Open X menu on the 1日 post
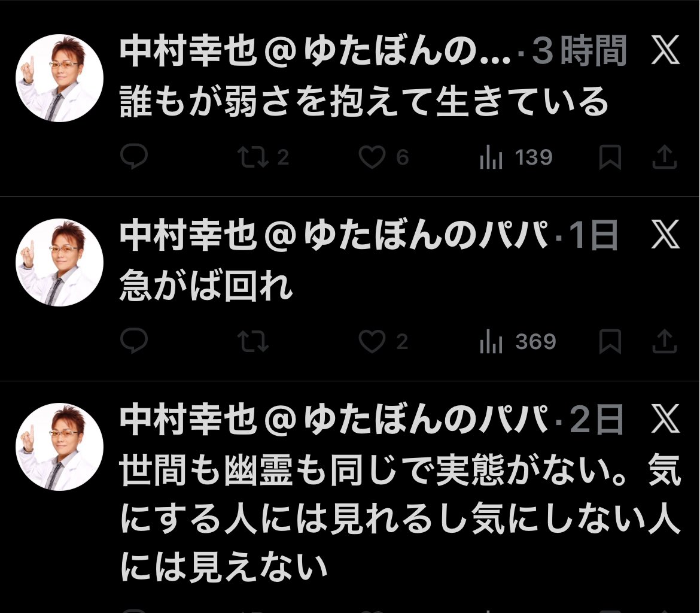700x613 pixels. 665,235
